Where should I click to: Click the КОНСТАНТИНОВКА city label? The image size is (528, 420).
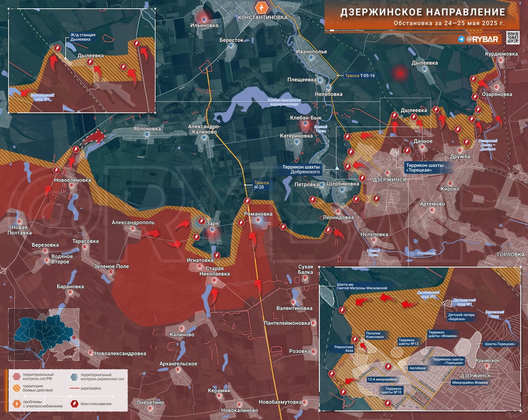tap(262, 18)
